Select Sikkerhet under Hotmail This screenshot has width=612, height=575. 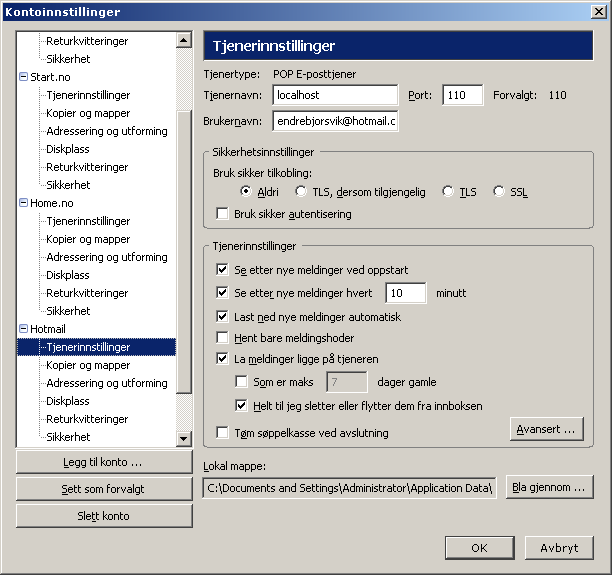[68, 437]
